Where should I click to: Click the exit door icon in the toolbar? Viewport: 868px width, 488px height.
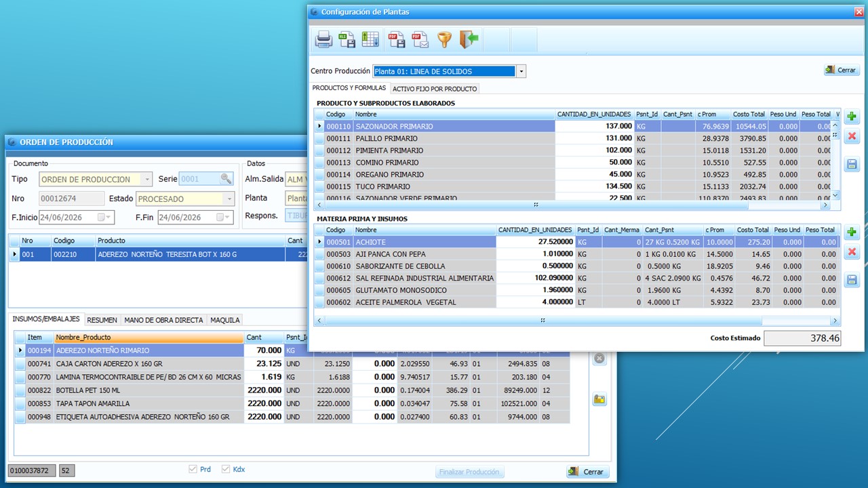click(469, 40)
